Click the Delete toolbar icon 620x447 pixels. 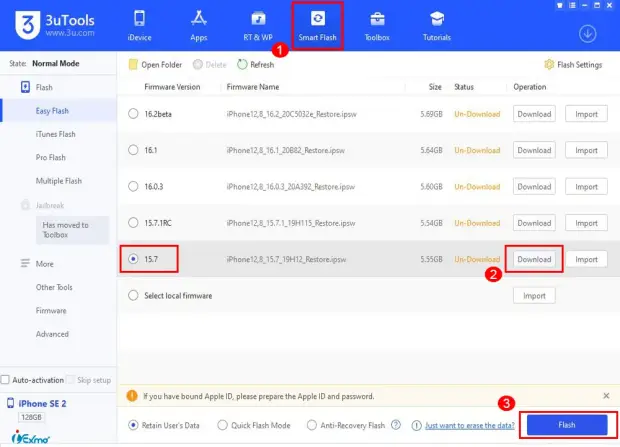(x=198, y=64)
